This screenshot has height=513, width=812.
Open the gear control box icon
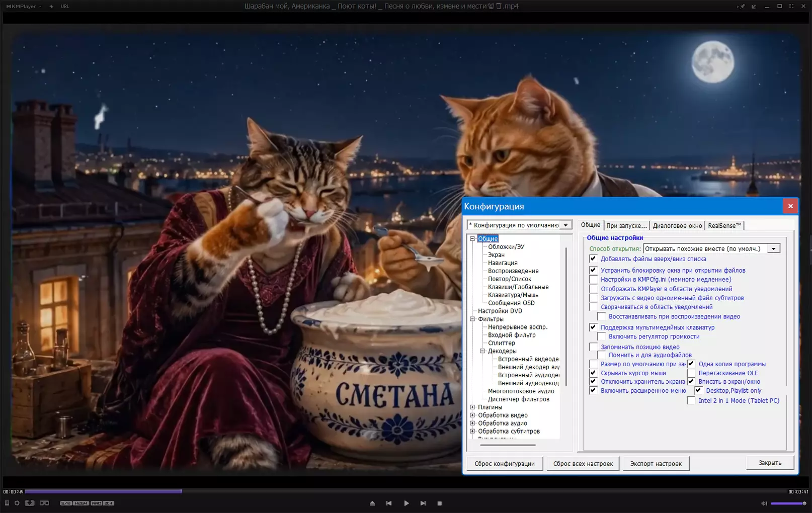[17, 503]
